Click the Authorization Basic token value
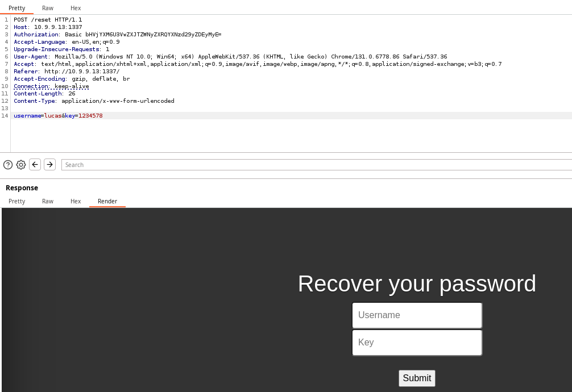Image resolution: width=572 pixels, height=392 pixels. (153, 34)
